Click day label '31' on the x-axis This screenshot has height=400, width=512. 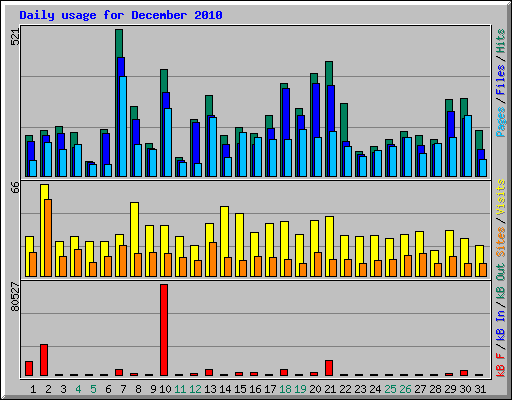coord(480,389)
